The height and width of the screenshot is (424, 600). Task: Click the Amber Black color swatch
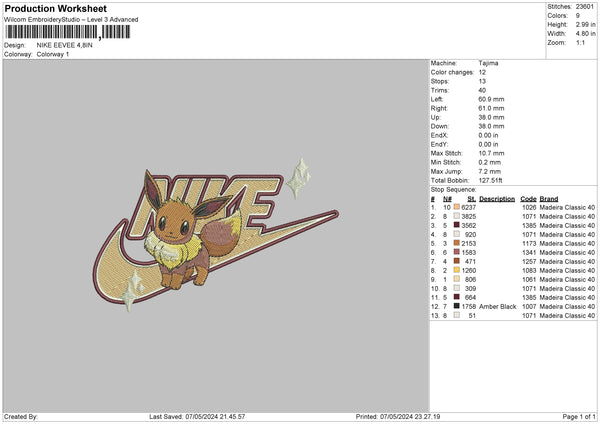click(457, 306)
